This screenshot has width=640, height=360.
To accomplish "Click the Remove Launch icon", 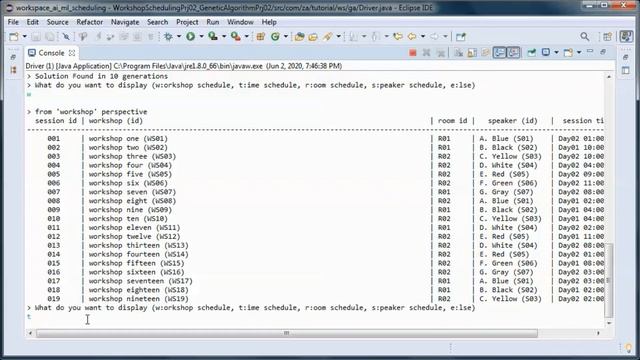I will pos(427,53).
